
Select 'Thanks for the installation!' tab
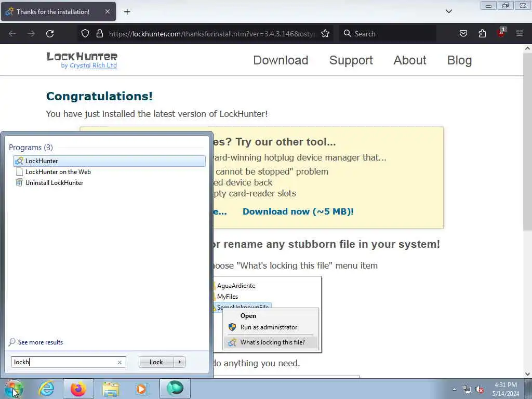tap(58, 12)
